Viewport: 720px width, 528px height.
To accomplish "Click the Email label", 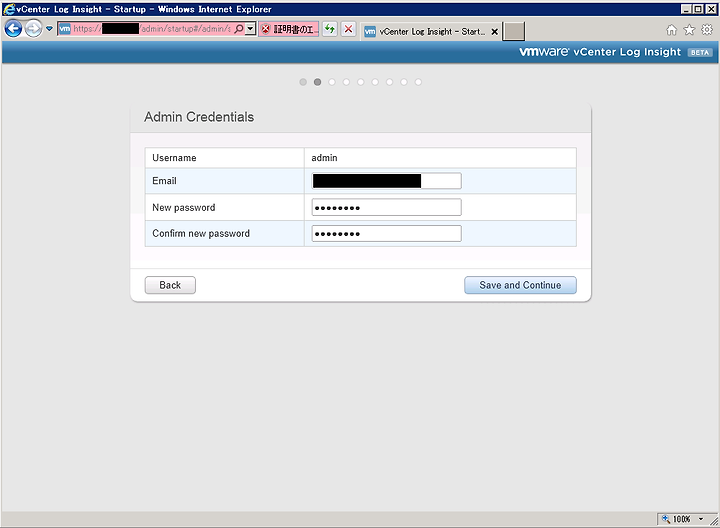I will [x=164, y=181].
